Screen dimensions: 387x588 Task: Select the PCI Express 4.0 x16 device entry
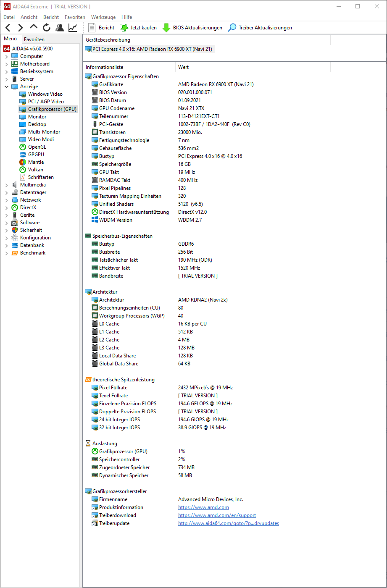(x=149, y=49)
